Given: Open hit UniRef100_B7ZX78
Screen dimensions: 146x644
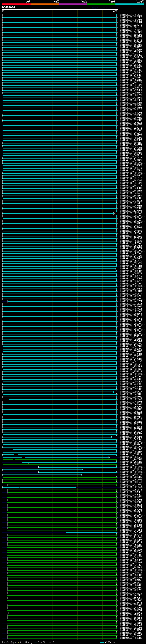Looking at the screenshot, I should [x=131, y=40].
